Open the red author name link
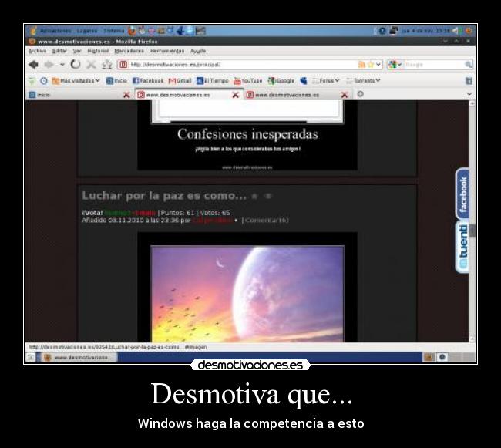Viewport: 501px width, 448px height. 213,221
